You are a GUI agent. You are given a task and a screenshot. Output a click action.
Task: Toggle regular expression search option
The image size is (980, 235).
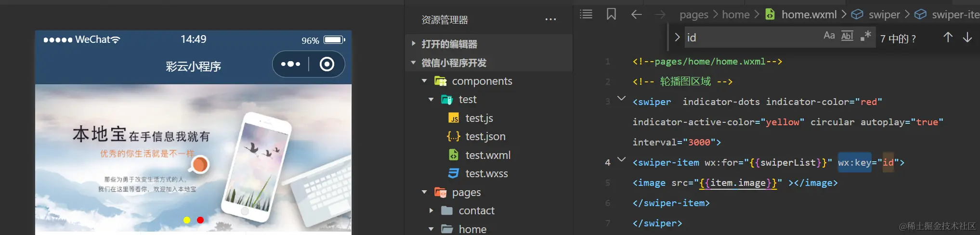(x=865, y=36)
